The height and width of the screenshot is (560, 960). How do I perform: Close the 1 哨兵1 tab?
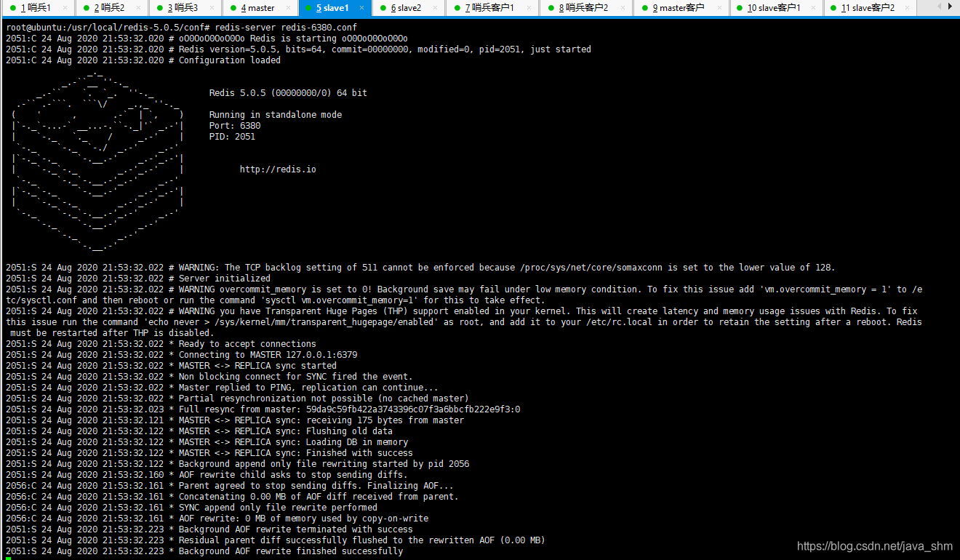click(65, 8)
